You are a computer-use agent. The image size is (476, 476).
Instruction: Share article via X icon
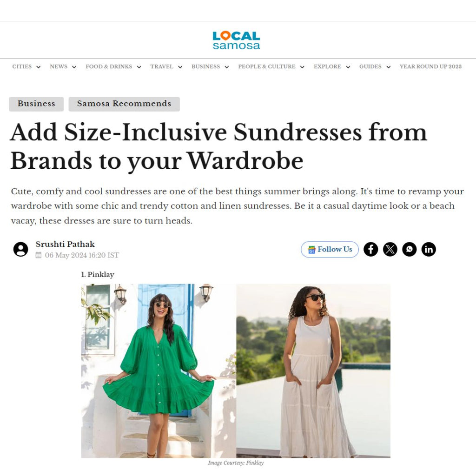click(x=390, y=249)
